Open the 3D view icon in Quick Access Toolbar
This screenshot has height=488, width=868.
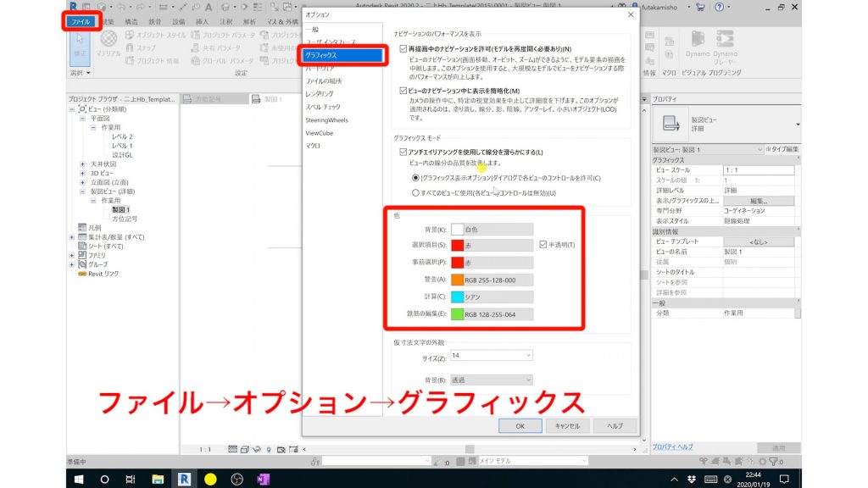click(225, 7)
